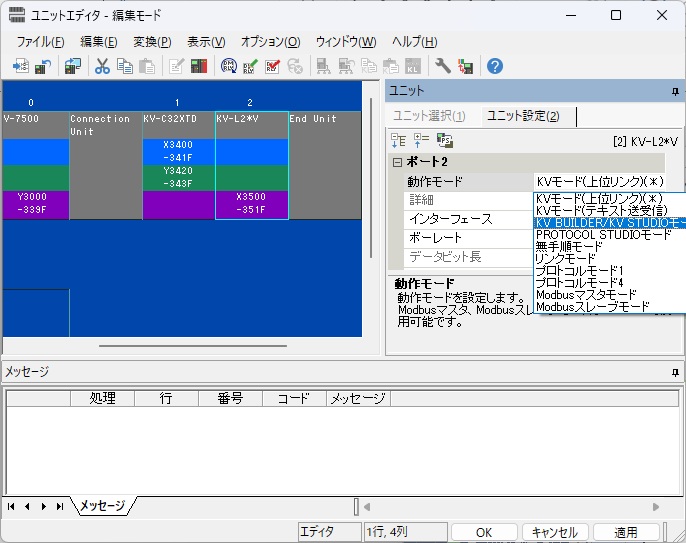Click the expand-all icon in unit settings panel
This screenshot has height=543, width=686.
point(399,141)
